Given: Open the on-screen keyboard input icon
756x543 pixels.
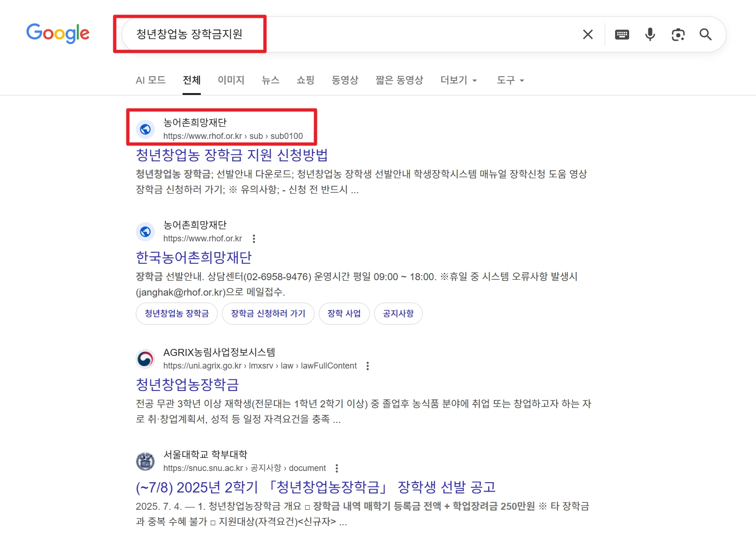Looking at the screenshot, I should tap(622, 34).
